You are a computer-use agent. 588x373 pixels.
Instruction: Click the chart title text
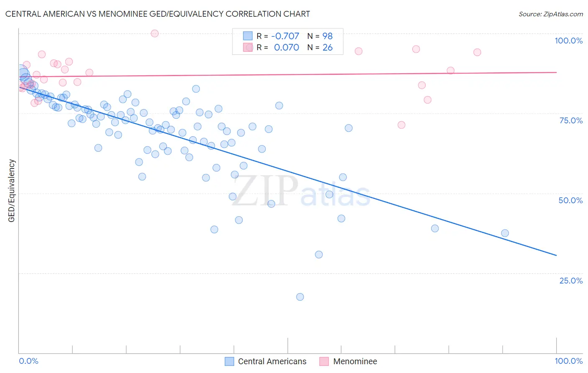coord(158,14)
